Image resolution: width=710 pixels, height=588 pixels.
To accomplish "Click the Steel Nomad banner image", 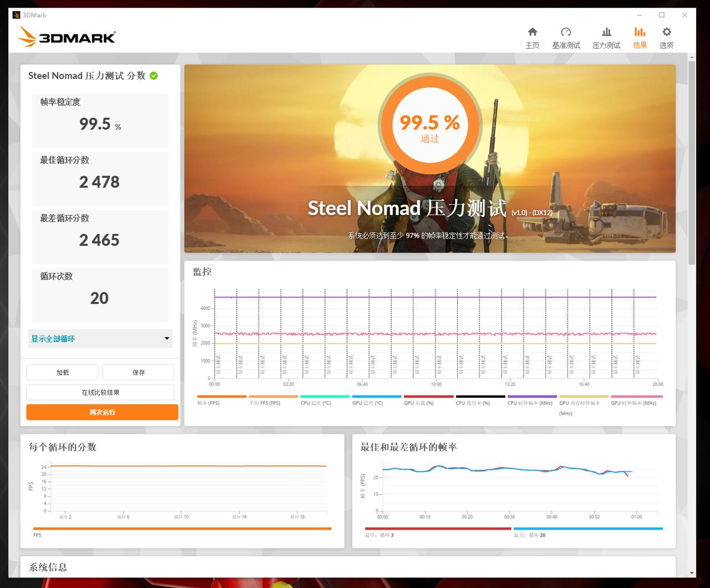I will tap(430, 159).
